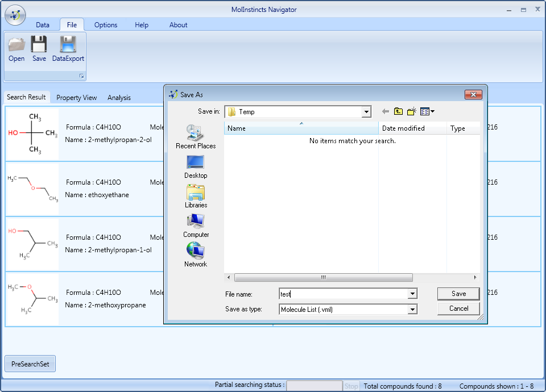Click the file list scroll left arrow
Viewport: 546px width, 392px height.
coord(229,278)
